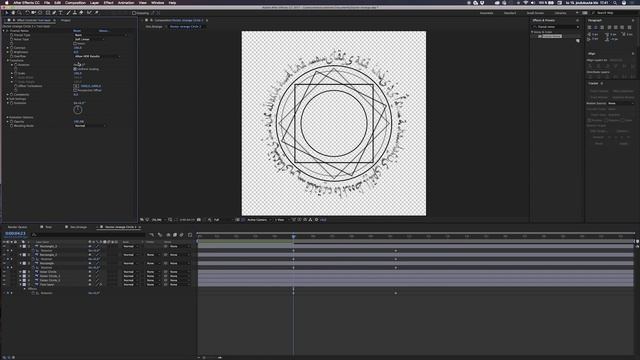Open the Blending Mode dropdown in effect controls
The width and height of the screenshot is (640, 360).
point(89,126)
